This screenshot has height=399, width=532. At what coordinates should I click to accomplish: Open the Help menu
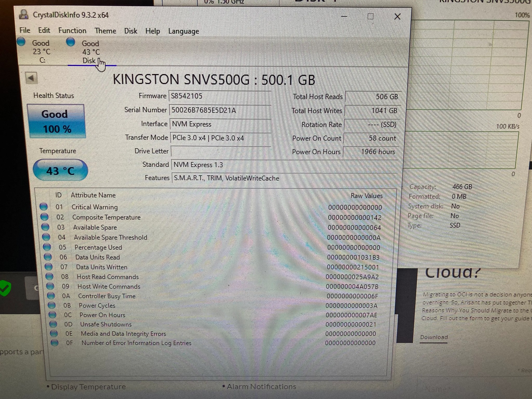coord(152,31)
